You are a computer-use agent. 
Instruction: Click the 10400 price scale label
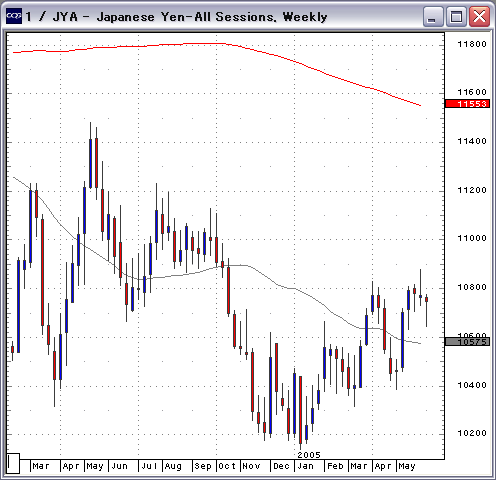(472, 385)
